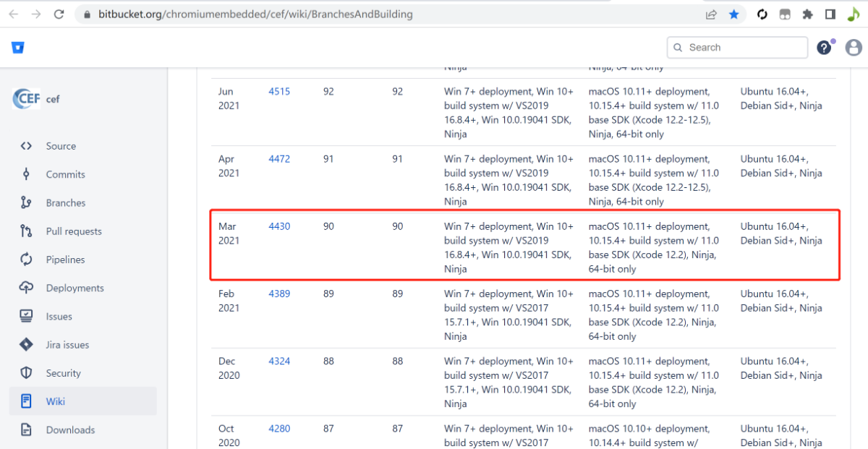868x449 pixels.
Task: Click the Deployments cloud icon
Action: pyautogui.click(x=26, y=288)
